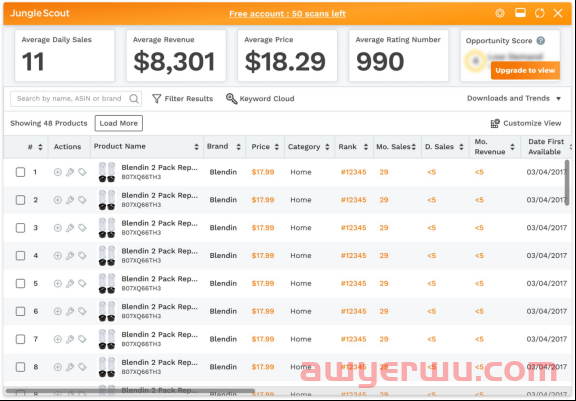Click the horizontal scrollbar thumb
The image size is (576, 401).
click(130, 391)
